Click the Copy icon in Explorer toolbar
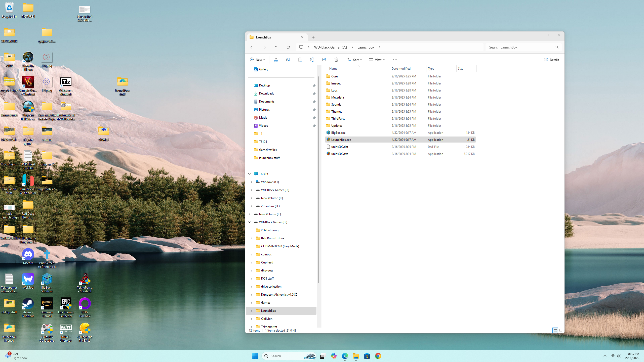Viewport: 644px width, 362px height. point(288,60)
